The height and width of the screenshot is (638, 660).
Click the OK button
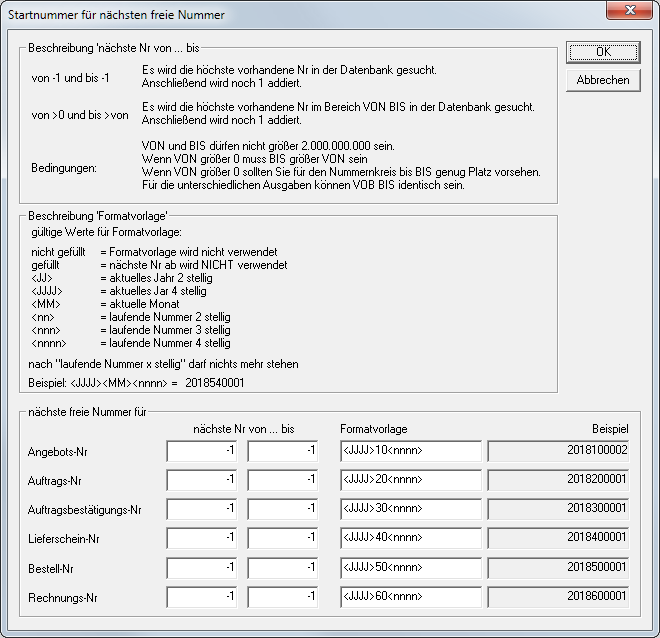tap(602, 51)
